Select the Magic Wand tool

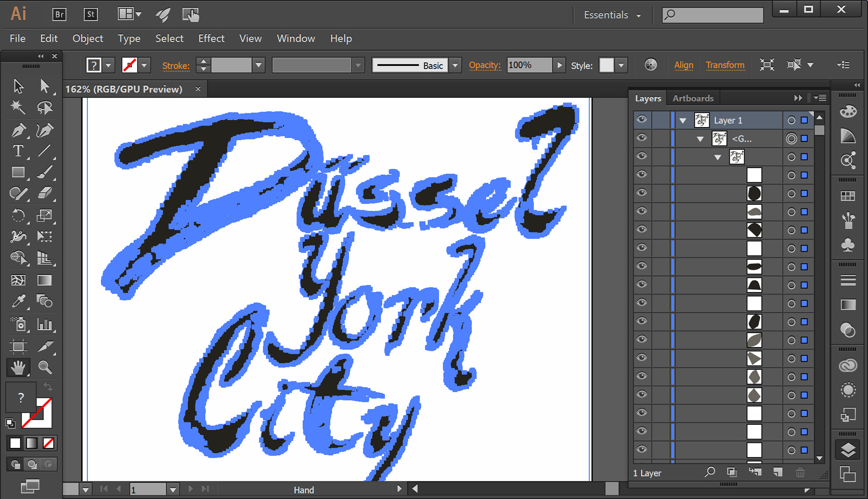click(x=19, y=108)
